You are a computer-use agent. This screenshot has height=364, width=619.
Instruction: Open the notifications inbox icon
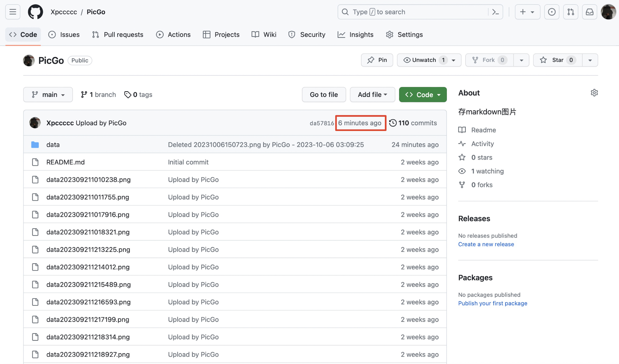tap(589, 12)
